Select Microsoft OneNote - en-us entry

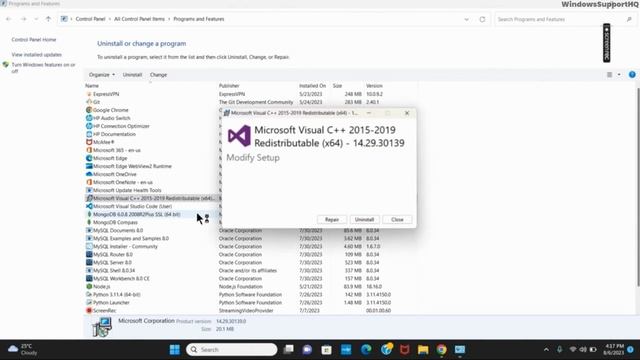[122, 182]
